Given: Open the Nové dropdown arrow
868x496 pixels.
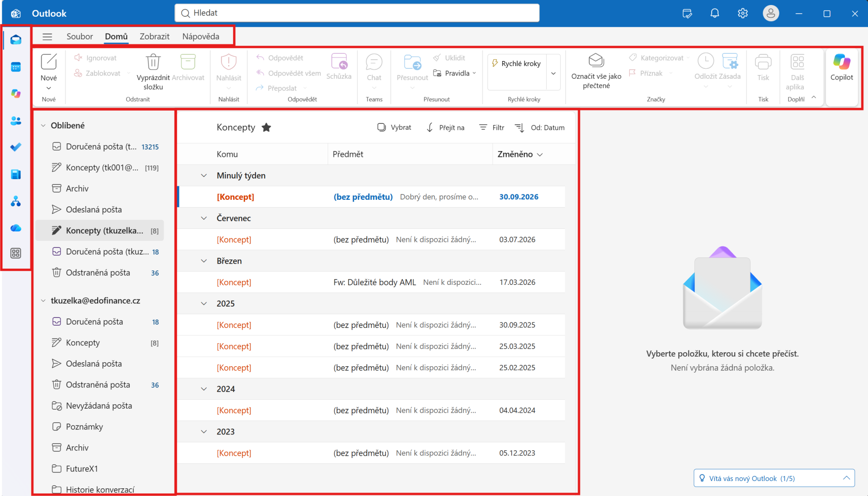Looking at the screenshot, I should click(49, 88).
